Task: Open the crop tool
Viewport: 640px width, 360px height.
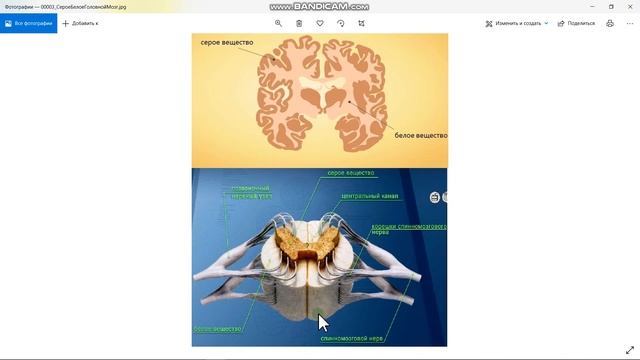Action: 362,23
